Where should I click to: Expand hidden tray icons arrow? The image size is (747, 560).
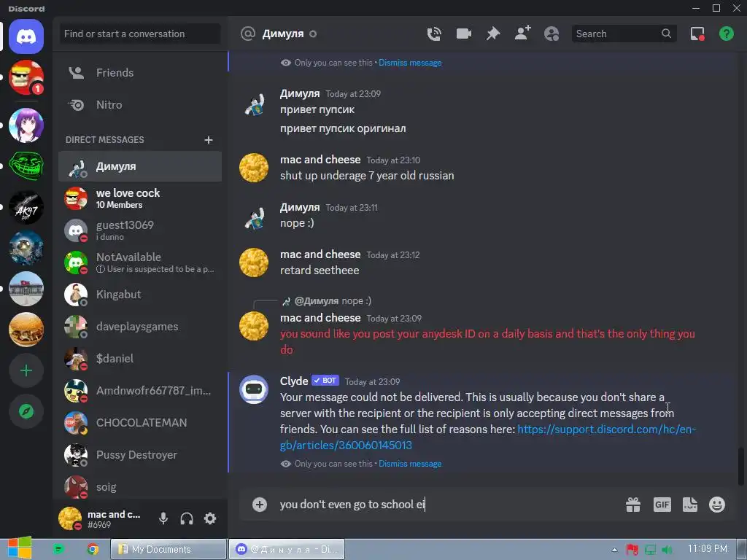(614, 550)
